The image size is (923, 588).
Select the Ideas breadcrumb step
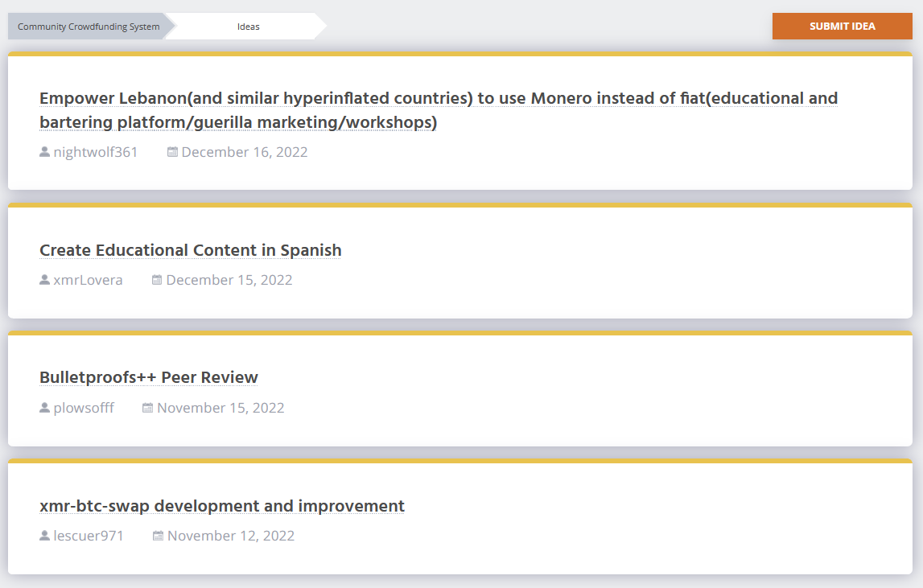248,27
